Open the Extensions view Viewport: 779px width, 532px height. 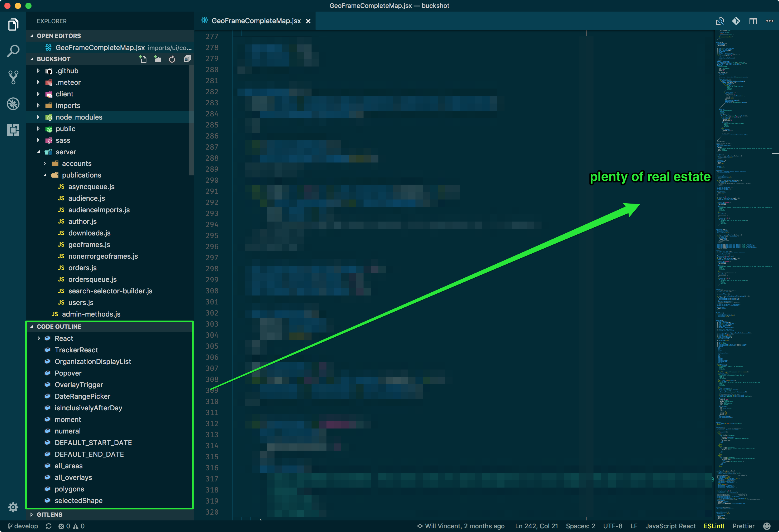[13, 130]
